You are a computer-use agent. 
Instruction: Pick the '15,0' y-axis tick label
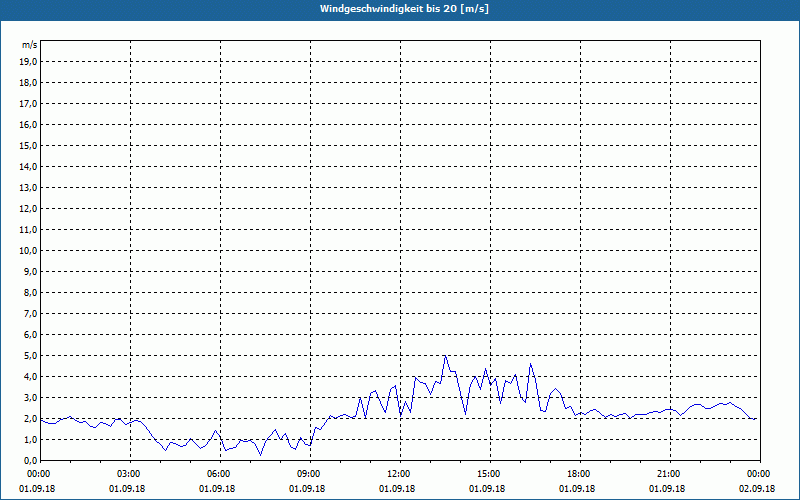[x=28, y=145]
